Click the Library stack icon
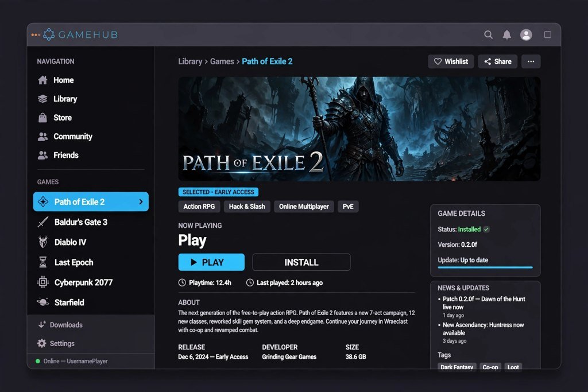Image resolution: width=588 pixels, height=392 pixels. (x=42, y=99)
